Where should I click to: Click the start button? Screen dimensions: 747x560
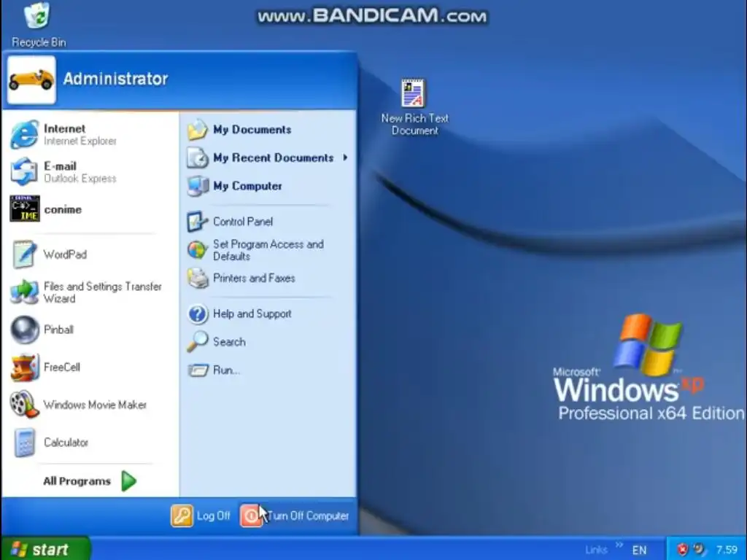pyautogui.click(x=46, y=549)
